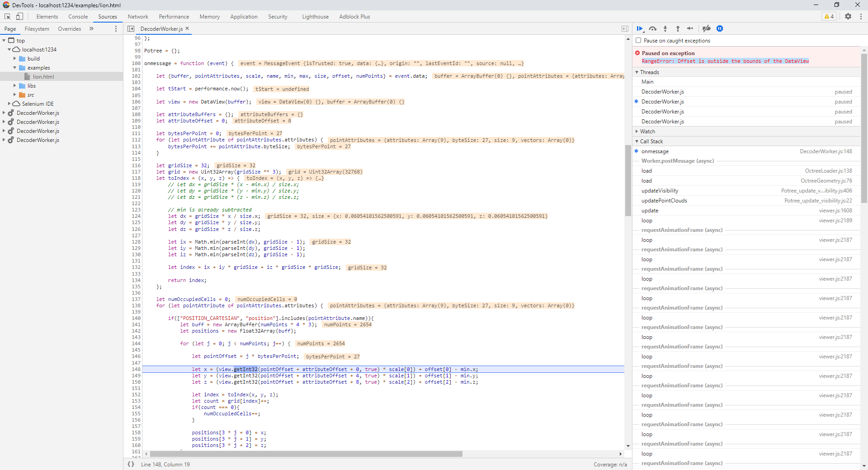
Task: Click the pretty print braces icon
Action: point(131,464)
